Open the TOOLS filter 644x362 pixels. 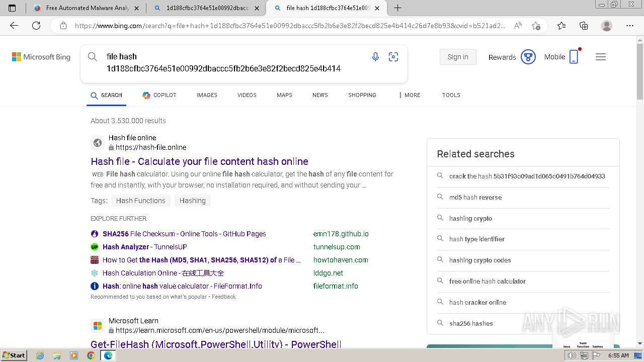pyautogui.click(x=451, y=95)
